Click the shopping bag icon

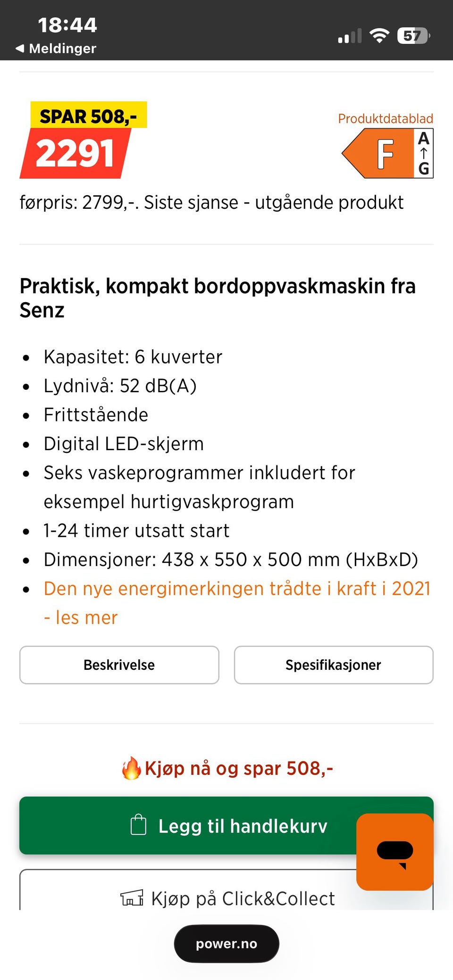click(x=138, y=824)
